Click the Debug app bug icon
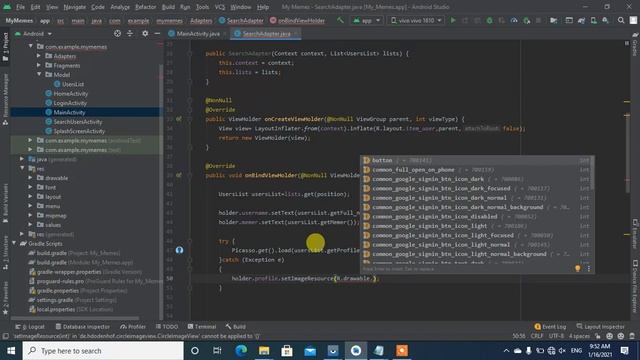640x360 pixels. click(x=489, y=20)
